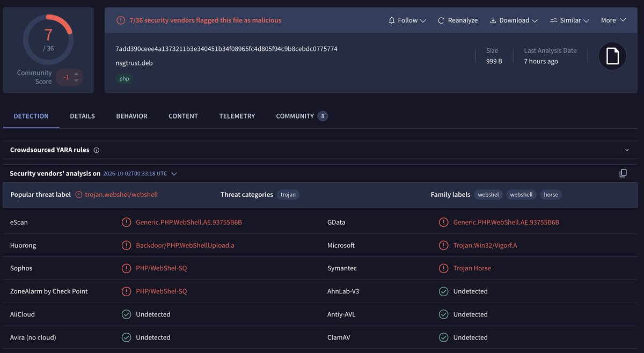Click the Download arrow icon
The image size is (644, 353).
click(493, 20)
